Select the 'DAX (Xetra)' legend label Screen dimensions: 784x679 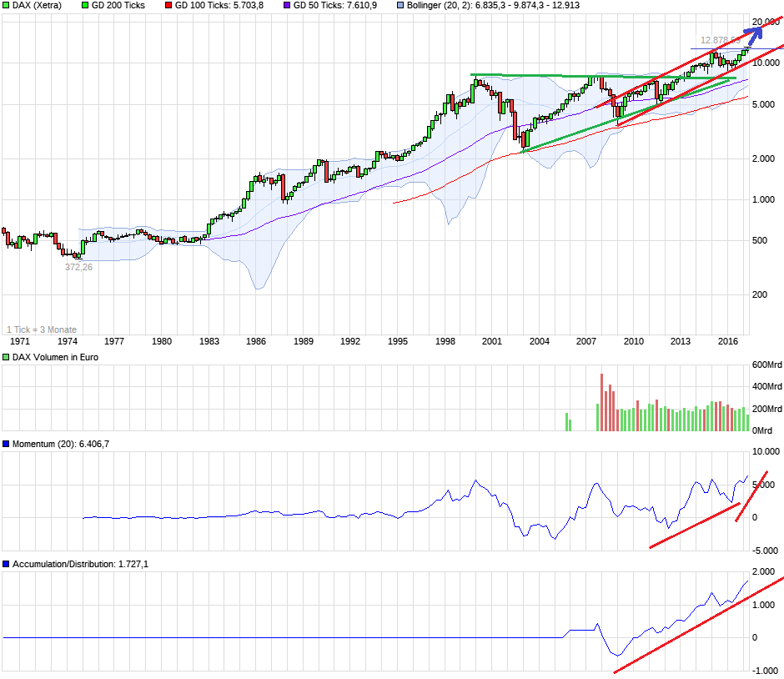tap(37, 6)
